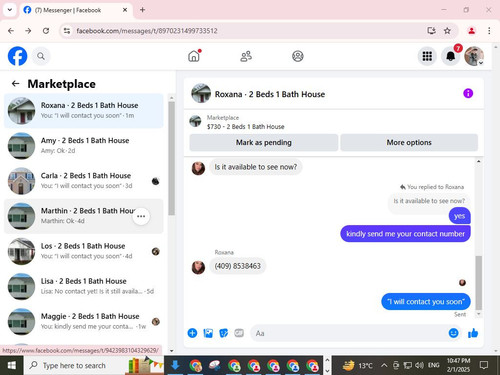The height and width of the screenshot is (375, 500).
Task: Open the Chrome three-dot menu
Action: tap(489, 31)
